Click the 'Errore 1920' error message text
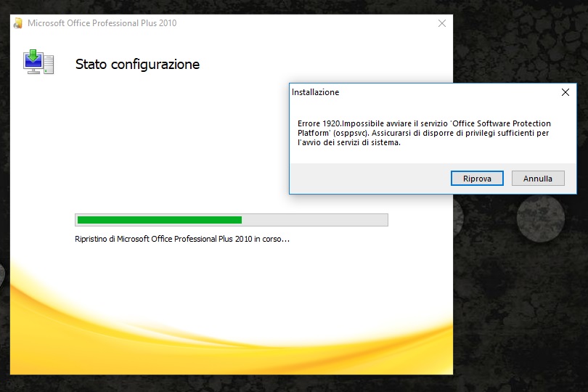 [424, 133]
